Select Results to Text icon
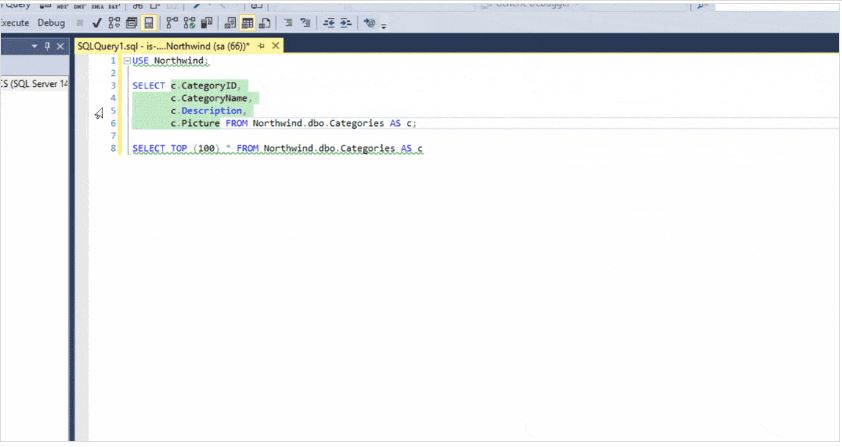This screenshot has height=447, width=842. coord(231,23)
